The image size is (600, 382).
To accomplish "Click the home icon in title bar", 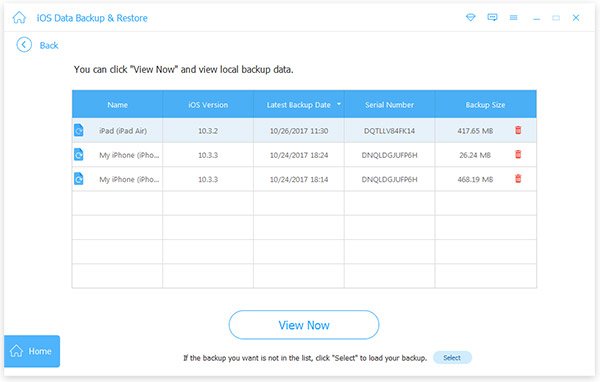I will click(19, 18).
